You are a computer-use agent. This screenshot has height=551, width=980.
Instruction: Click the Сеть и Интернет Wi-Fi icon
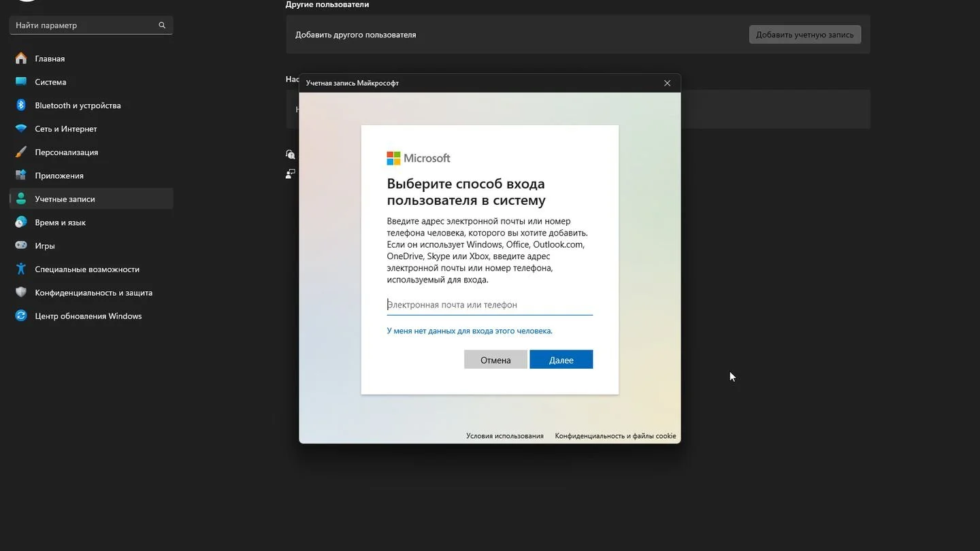pyautogui.click(x=21, y=129)
